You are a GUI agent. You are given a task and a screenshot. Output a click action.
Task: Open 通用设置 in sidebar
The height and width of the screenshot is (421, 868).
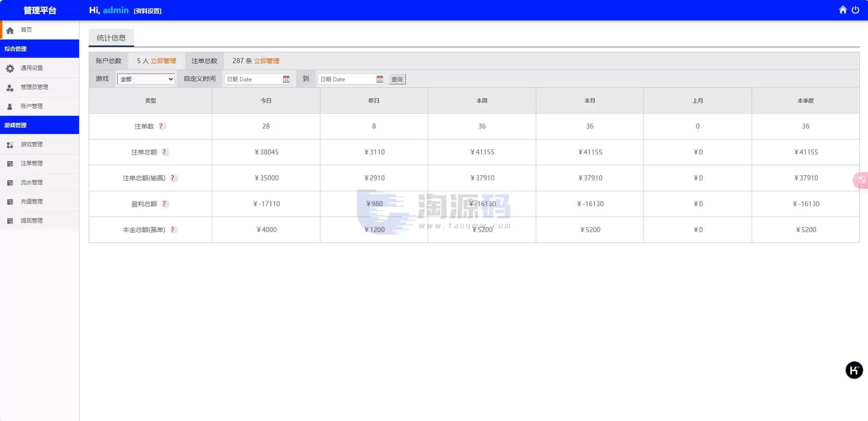tap(40, 68)
